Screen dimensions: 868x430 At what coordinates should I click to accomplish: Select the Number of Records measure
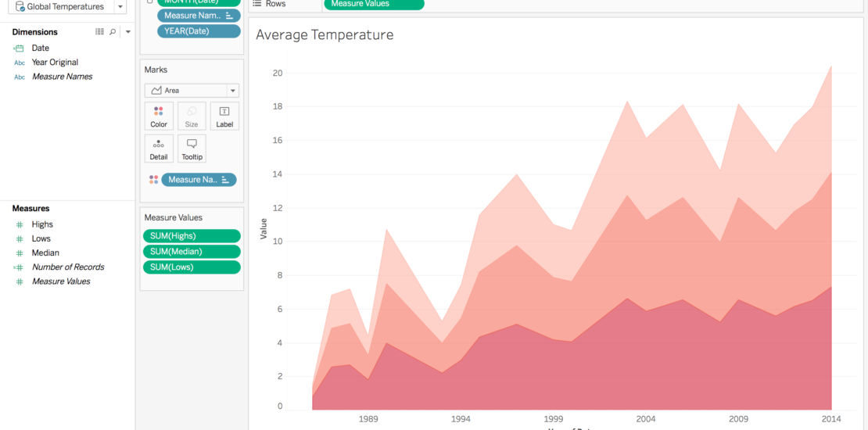(x=67, y=267)
